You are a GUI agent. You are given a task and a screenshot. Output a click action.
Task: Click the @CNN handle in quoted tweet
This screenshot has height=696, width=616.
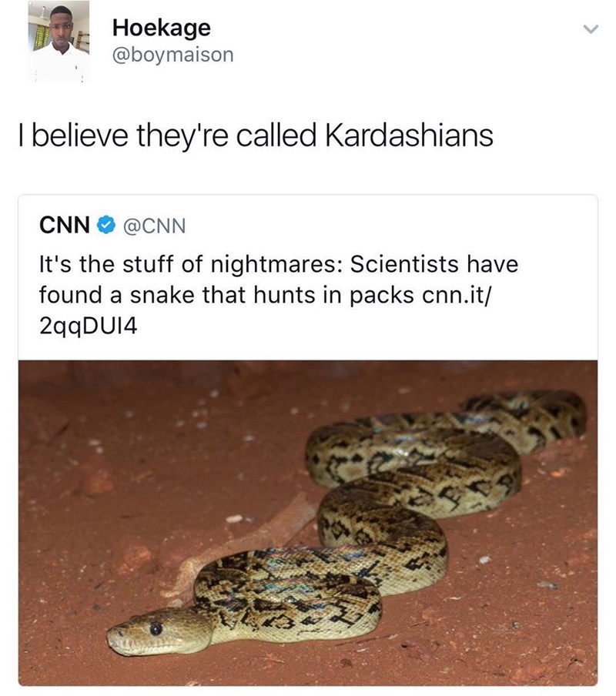click(154, 226)
